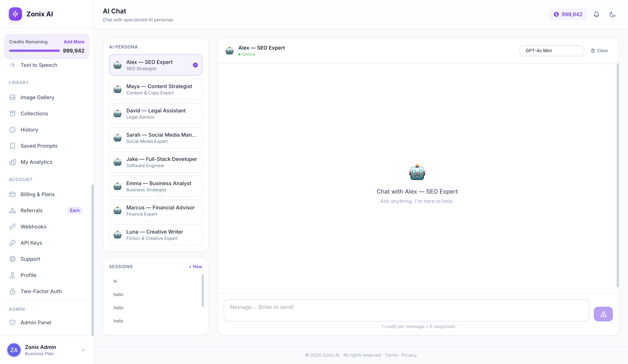Click Zonix Admin profile name
This screenshot has width=628, height=364.
[x=40, y=347]
